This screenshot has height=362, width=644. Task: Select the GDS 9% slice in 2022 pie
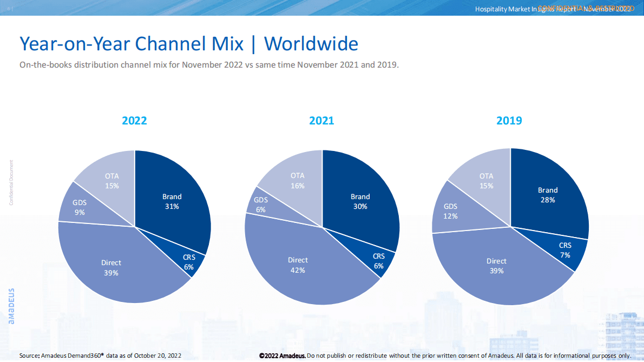point(80,207)
